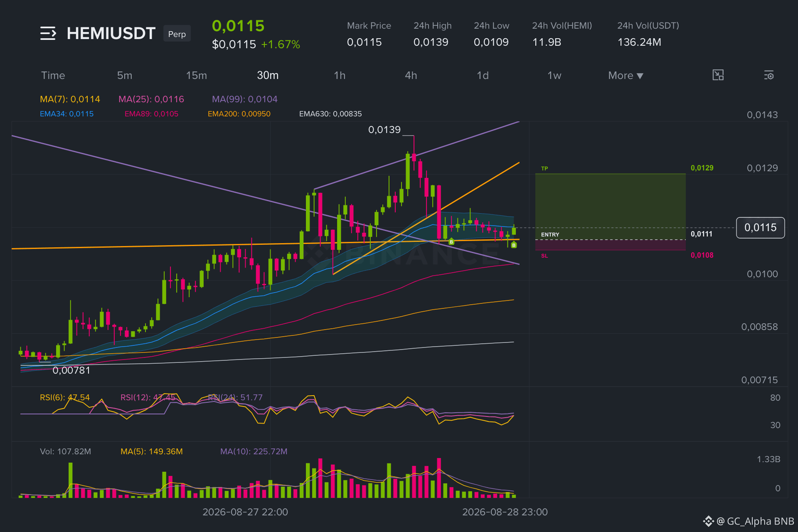The width and height of the screenshot is (798, 532).
Task: Click the 2026-08-27 22:00 time axis label
Action: [x=245, y=512]
